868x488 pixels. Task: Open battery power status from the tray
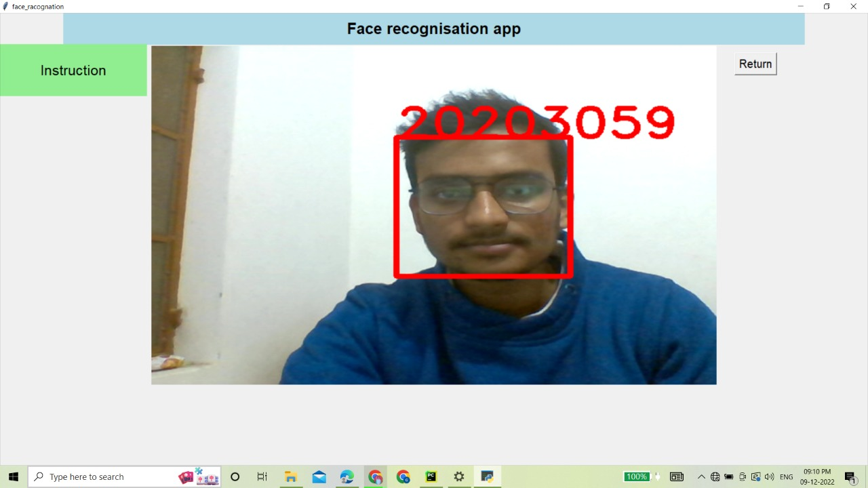[x=728, y=476]
